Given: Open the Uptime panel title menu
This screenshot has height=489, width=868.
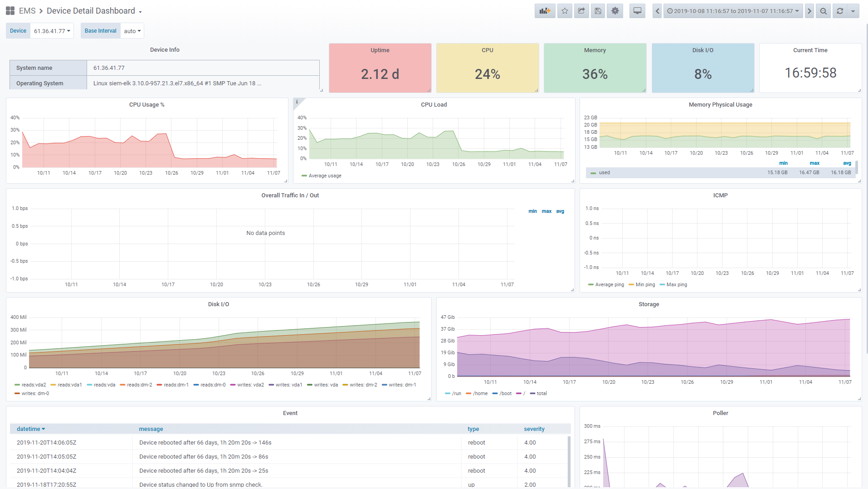Looking at the screenshot, I should (x=380, y=50).
